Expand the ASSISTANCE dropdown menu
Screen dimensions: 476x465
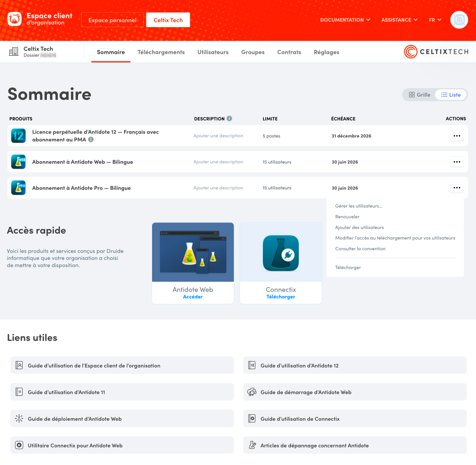click(x=399, y=20)
